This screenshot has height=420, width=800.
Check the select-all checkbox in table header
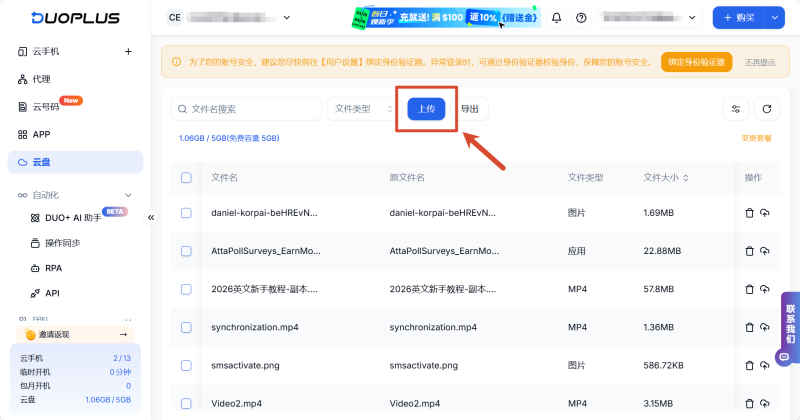coord(186,178)
